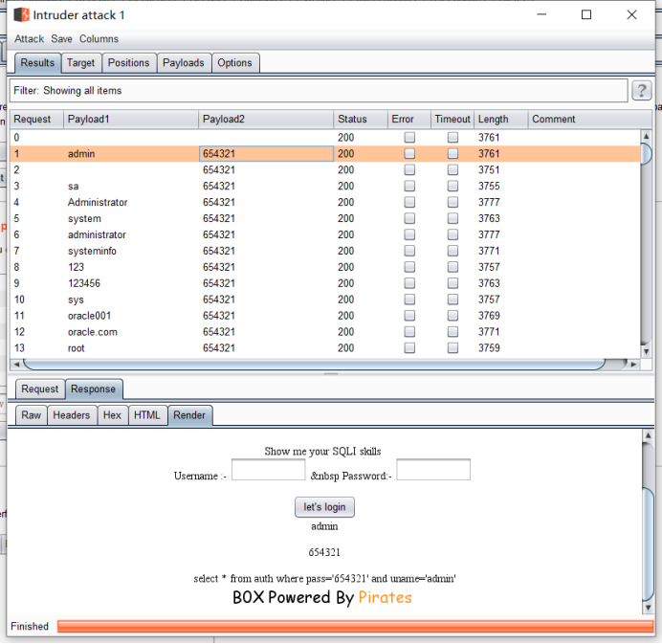Click the results table scroll up arrow
662x644 pixels.
646,136
